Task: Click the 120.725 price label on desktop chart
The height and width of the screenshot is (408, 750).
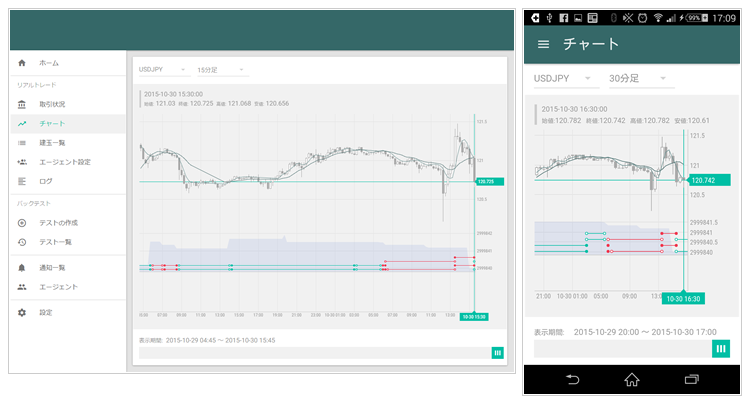Action: point(490,182)
